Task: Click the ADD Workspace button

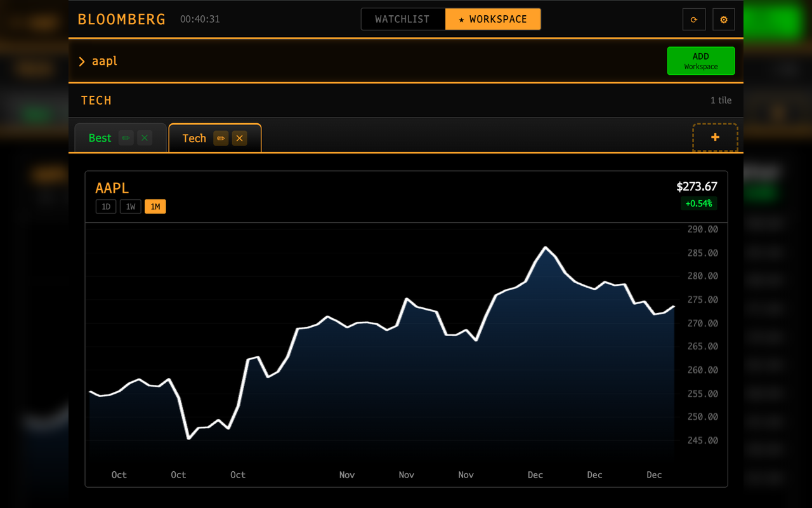Action: point(700,60)
